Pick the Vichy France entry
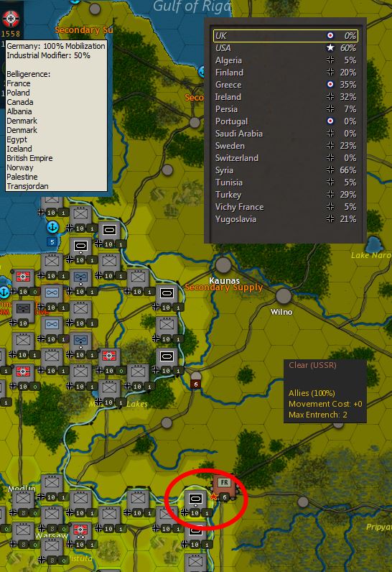 coord(286,207)
